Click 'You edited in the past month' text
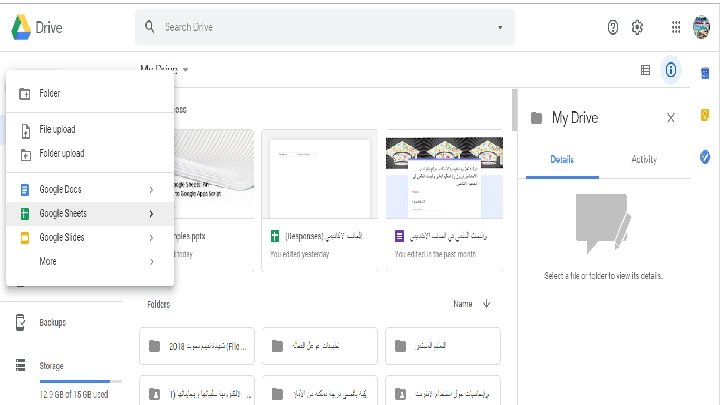Viewport: 720px width, 405px height. pyautogui.click(x=435, y=254)
